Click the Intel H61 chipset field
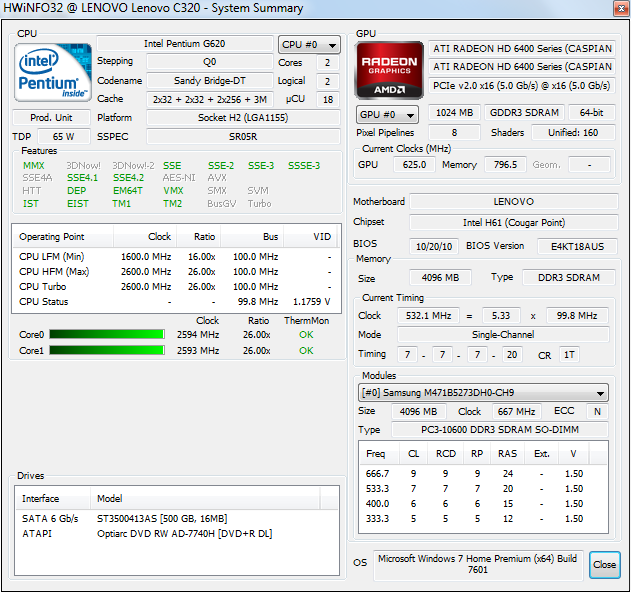Screen dimensions: 631x593 click(513, 223)
